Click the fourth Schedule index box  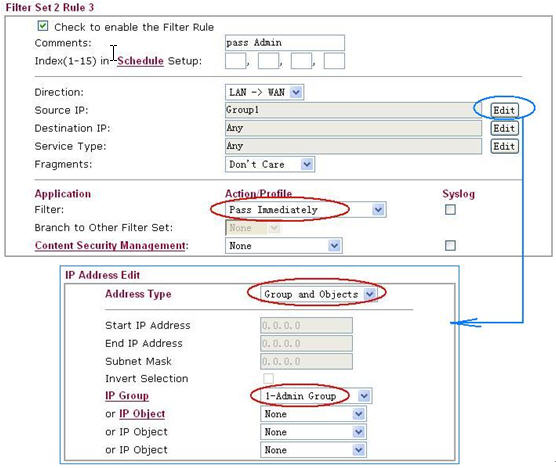point(334,61)
